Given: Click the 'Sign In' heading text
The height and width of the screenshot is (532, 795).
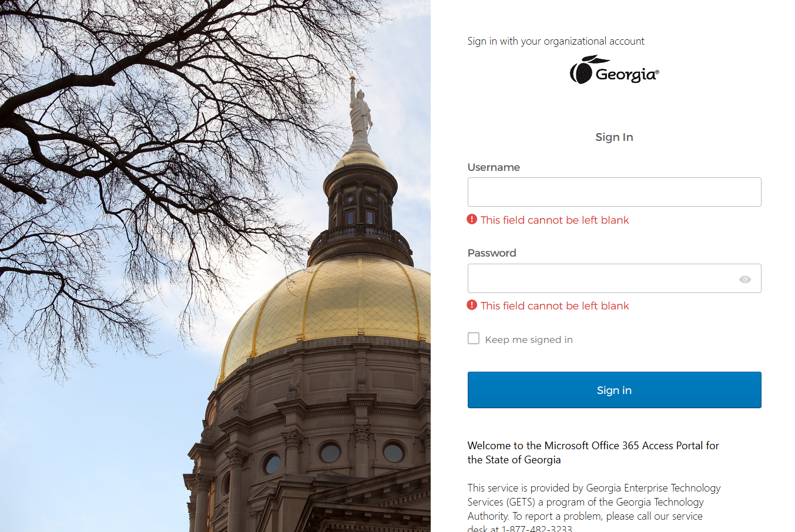Looking at the screenshot, I should (x=614, y=137).
